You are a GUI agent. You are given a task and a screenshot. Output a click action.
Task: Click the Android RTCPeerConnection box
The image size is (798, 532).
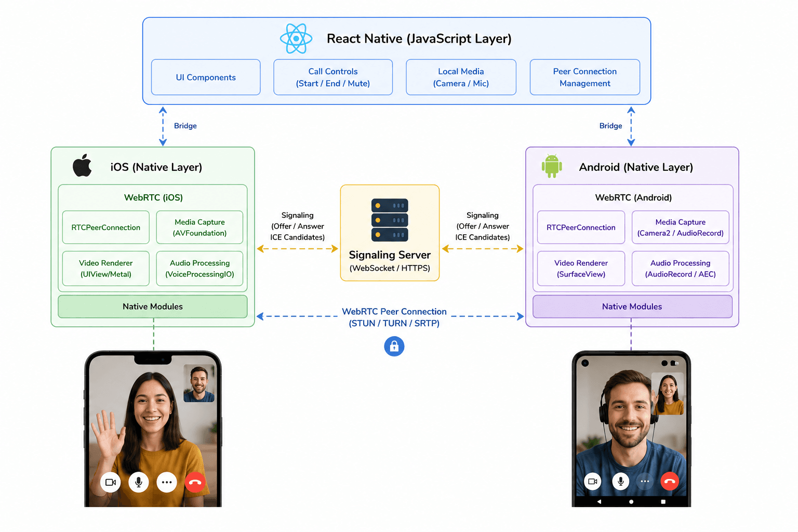pyautogui.click(x=581, y=227)
